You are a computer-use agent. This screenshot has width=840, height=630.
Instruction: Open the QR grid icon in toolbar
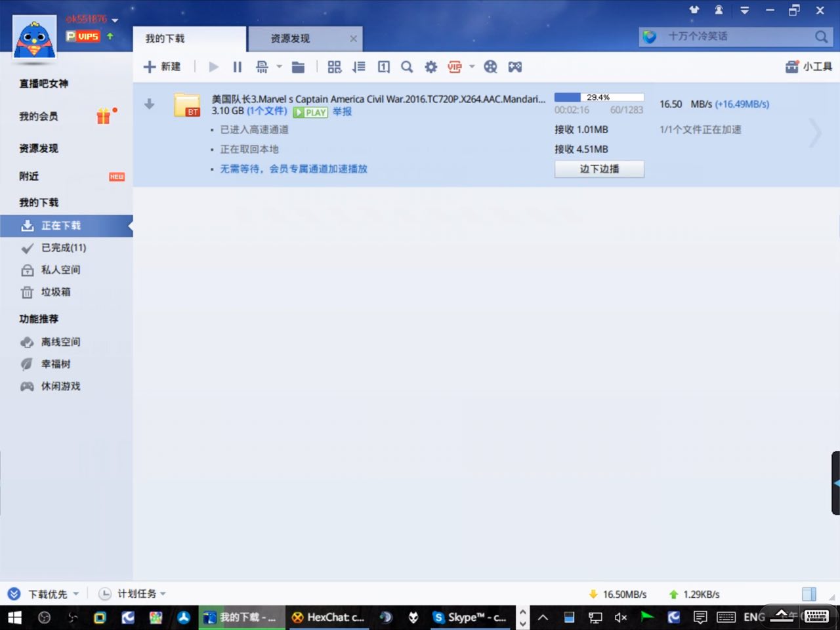pyautogui.click(x=335, y=67)
